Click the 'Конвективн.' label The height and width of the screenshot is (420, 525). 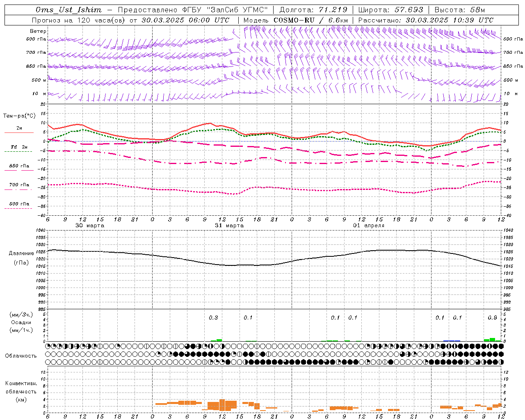tap(21, 383)
